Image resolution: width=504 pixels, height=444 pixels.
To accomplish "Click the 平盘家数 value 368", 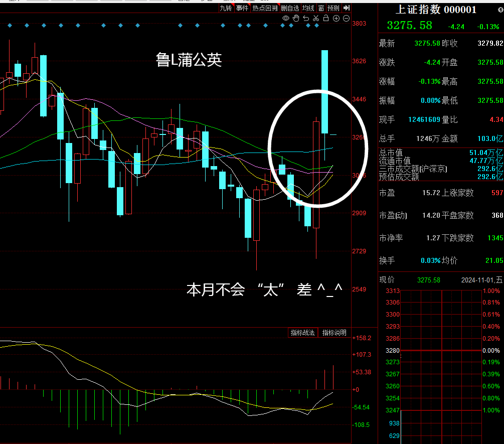I will 497,215.
